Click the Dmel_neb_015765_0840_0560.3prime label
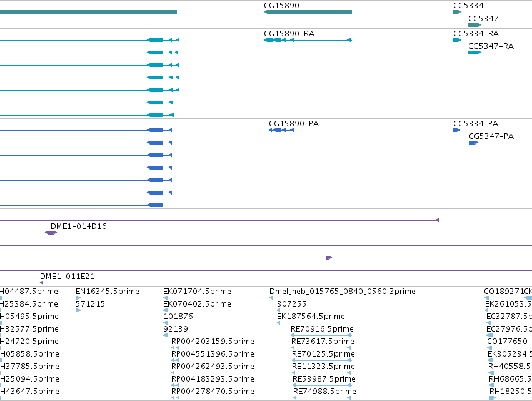 click(x=343, y=292)
